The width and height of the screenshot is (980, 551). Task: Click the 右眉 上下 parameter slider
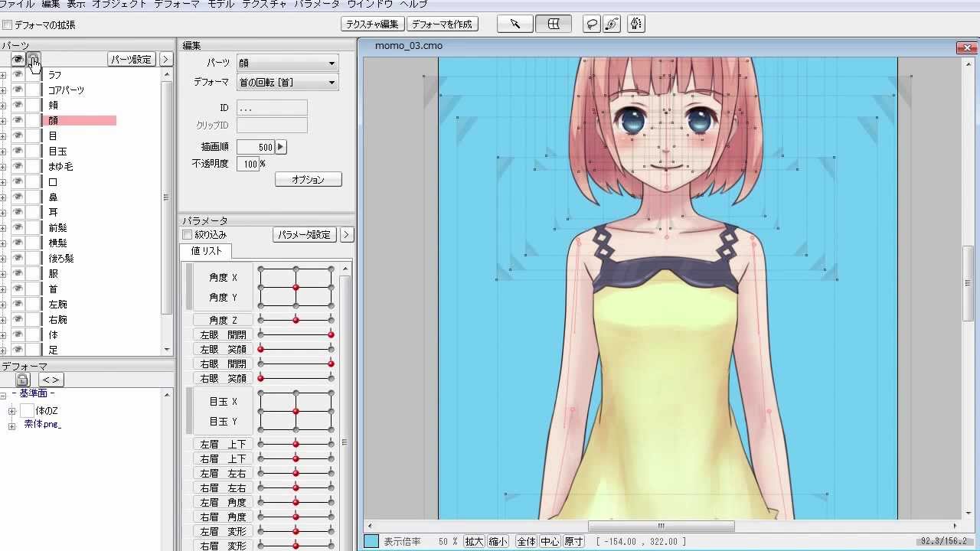tap(296, 458)
